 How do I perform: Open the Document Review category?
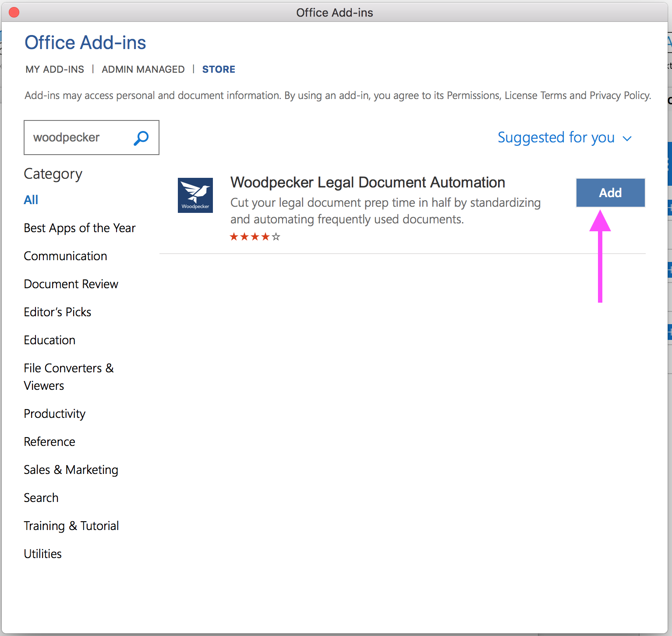pos(71,284)
